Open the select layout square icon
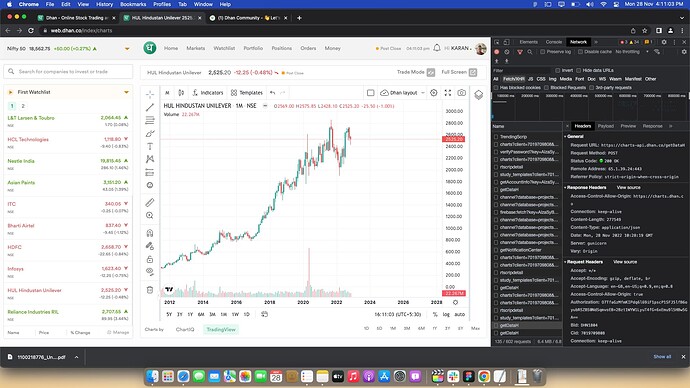 click(371, 93)
